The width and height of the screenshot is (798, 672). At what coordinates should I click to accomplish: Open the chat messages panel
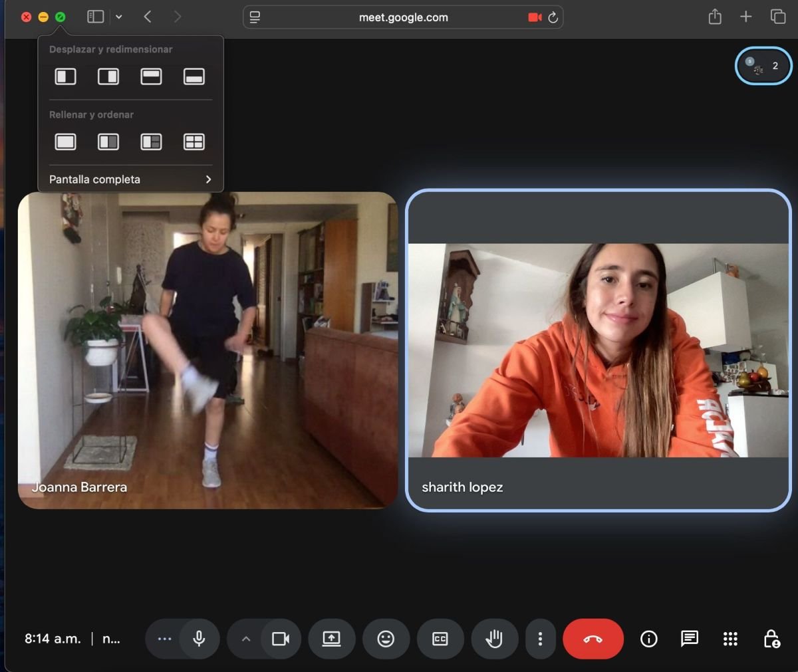[689, 639]
